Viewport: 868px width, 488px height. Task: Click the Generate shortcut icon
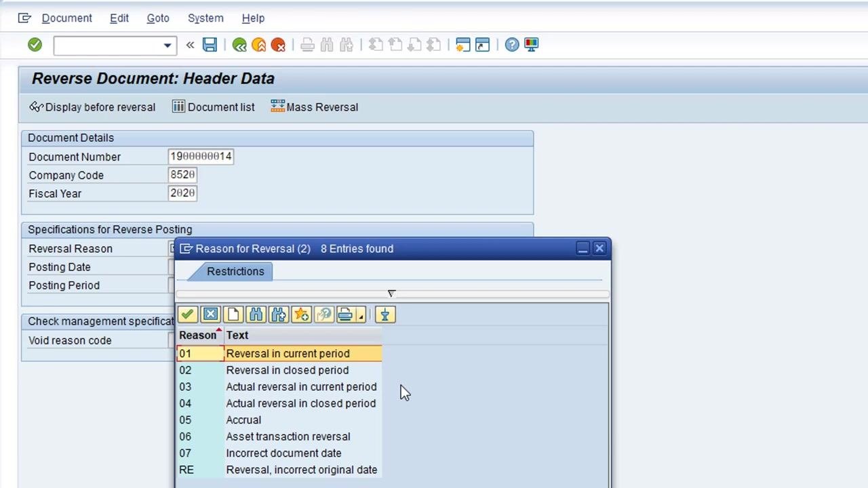click(482, 45)
